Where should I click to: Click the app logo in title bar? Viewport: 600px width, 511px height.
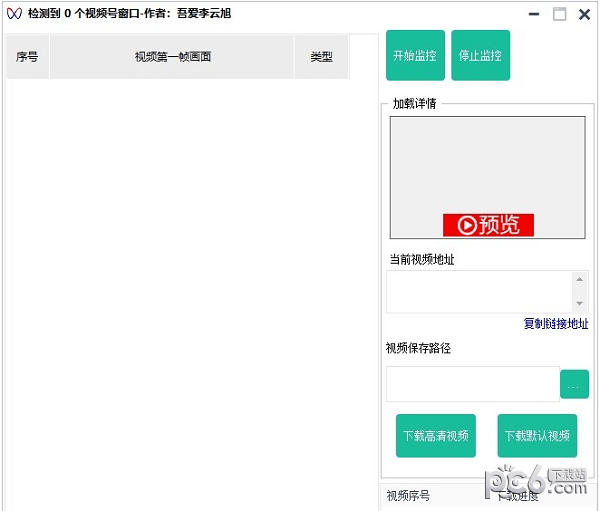point(14,14)
